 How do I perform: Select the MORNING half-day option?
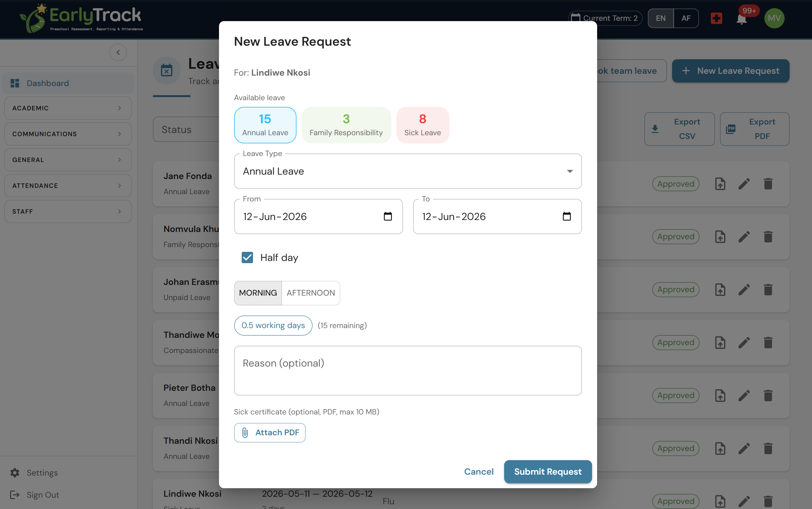[x=258, y=293]
